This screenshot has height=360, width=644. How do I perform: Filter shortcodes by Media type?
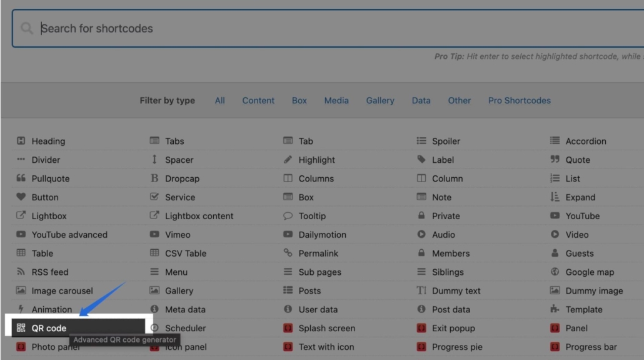coord(336,100)
